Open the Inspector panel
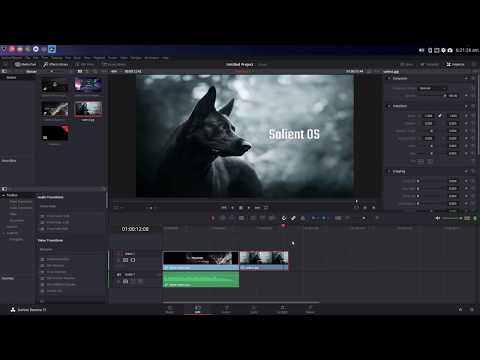 tap(455, 64)
